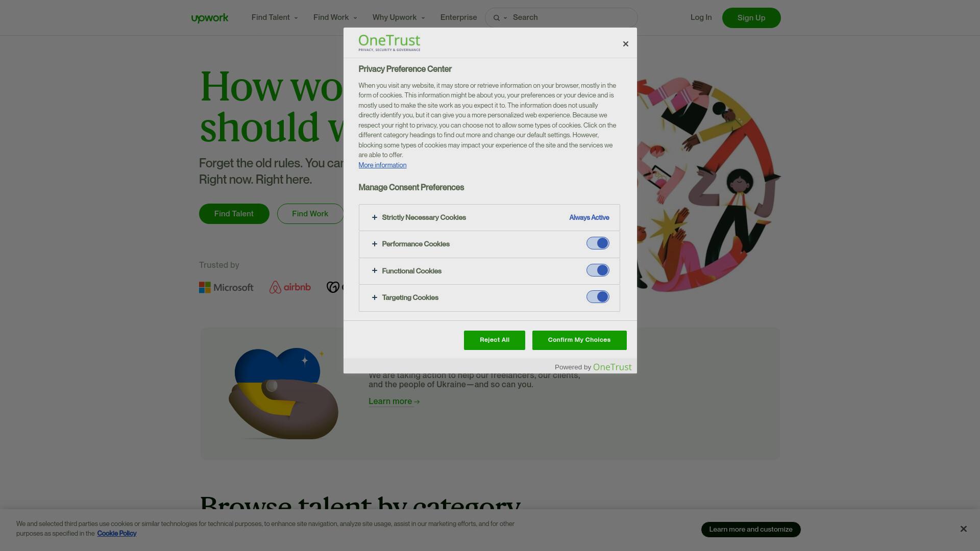The image size is (980, 551).
Task: Click the Ukraine heart illustration
Action: tap(283, 393)
